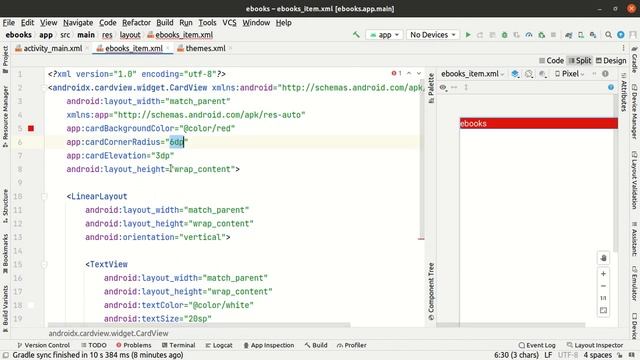This screenshot has width=640, height=360.
Task: Open the VCS menu
Action: (229, 23)
